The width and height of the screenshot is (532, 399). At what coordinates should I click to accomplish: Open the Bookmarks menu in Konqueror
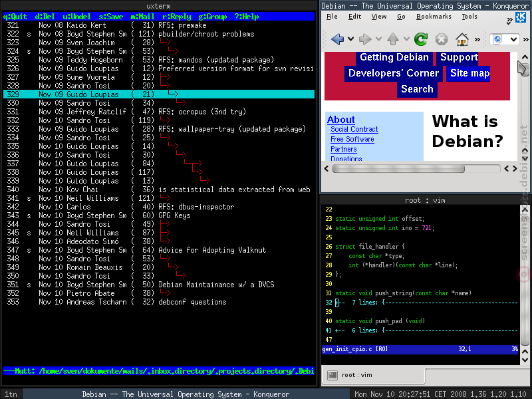tap(434, 16)
